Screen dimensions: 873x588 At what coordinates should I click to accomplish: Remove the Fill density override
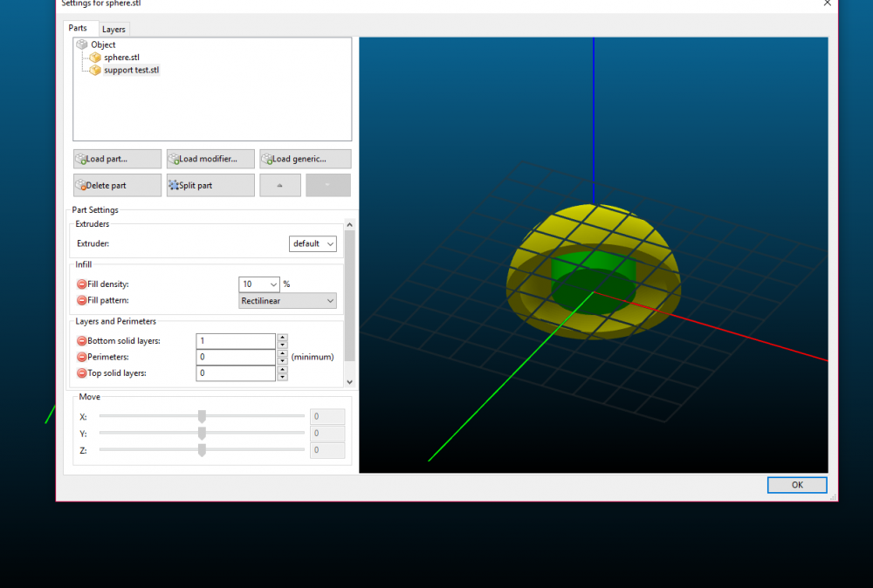[82, 284]
